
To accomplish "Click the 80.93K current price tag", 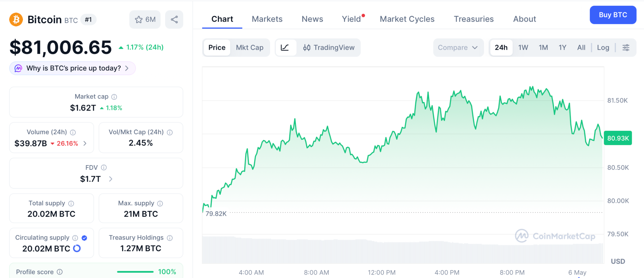I will 618,138.
